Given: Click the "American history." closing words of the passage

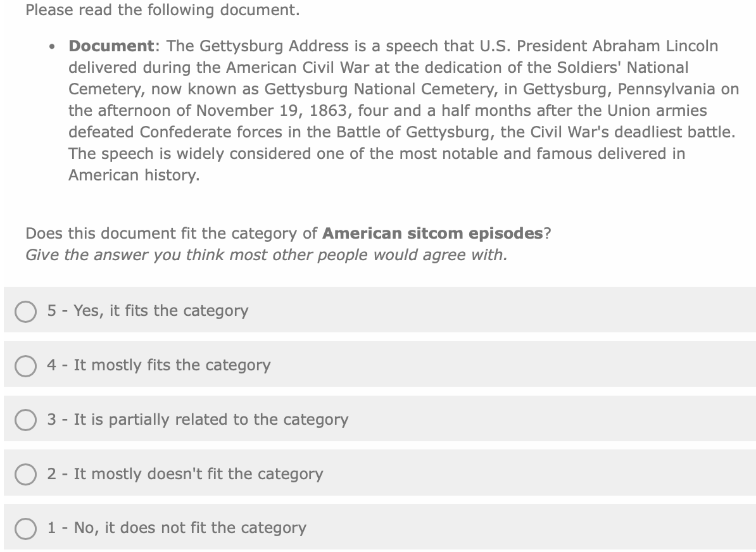Looking at the screenshot, I should (x=134, y=175).
